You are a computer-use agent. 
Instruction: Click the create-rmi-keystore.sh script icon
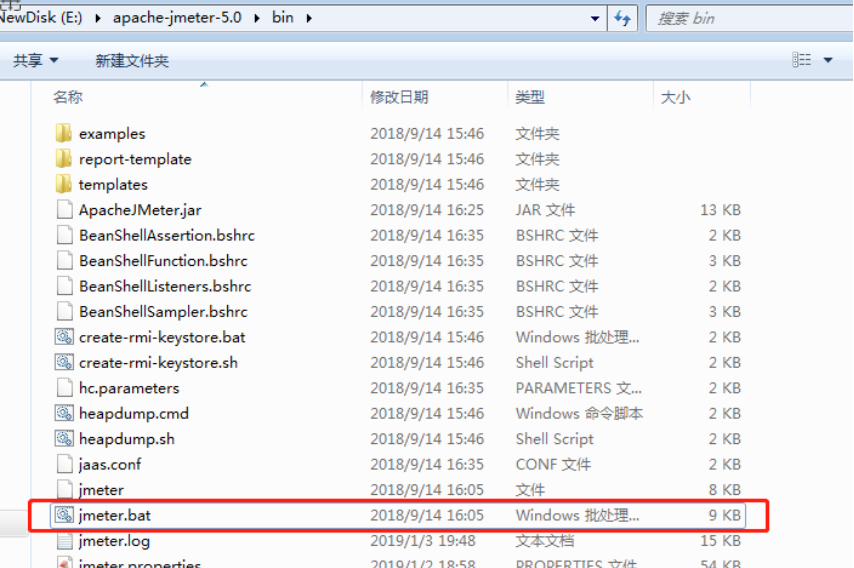pos(64,362)
